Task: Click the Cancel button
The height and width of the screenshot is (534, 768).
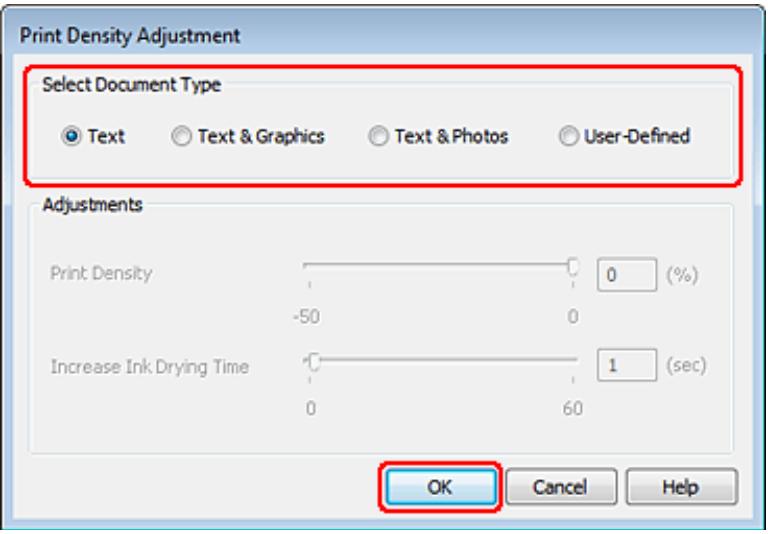Action: [560, 487]
